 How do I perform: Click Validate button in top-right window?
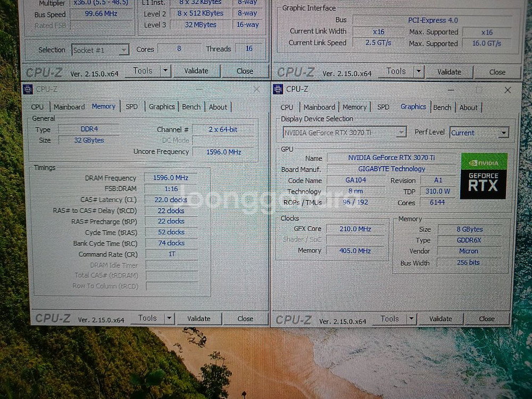click(449, 72)
